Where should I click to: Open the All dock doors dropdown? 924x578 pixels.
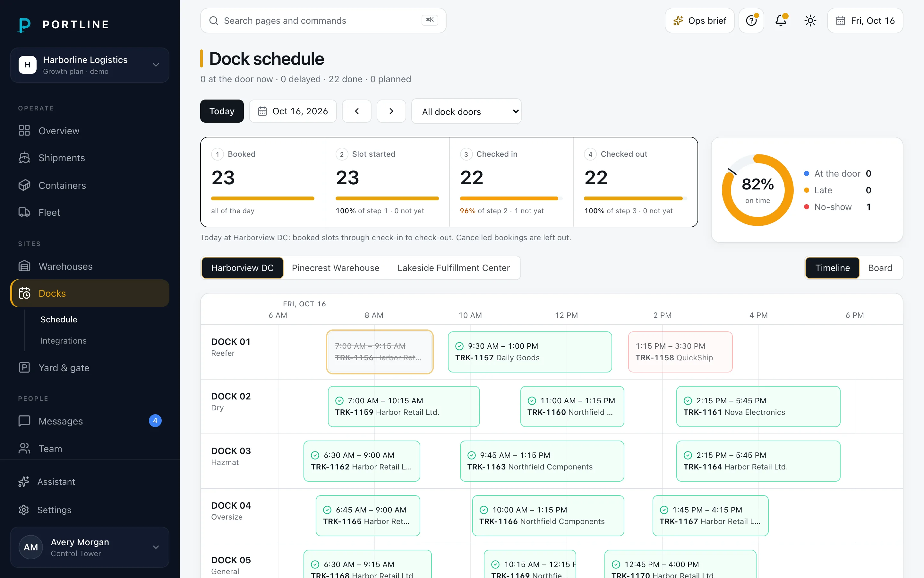466,111
